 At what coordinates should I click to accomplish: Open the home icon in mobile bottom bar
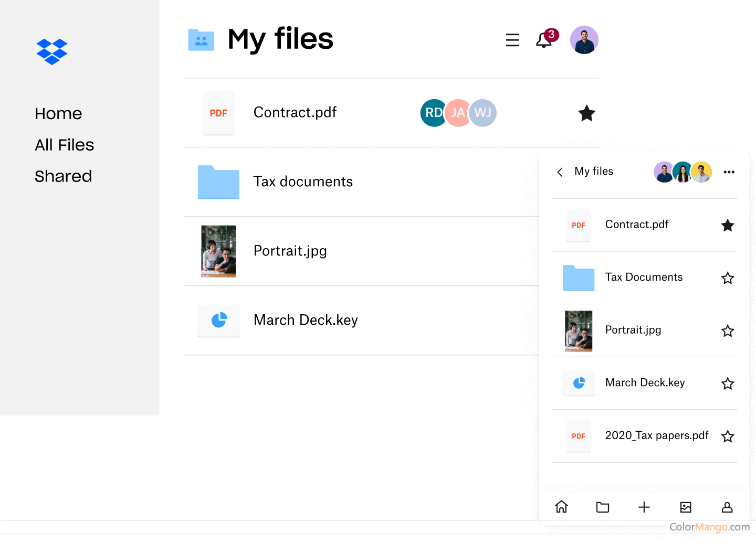tap(561, 507)
